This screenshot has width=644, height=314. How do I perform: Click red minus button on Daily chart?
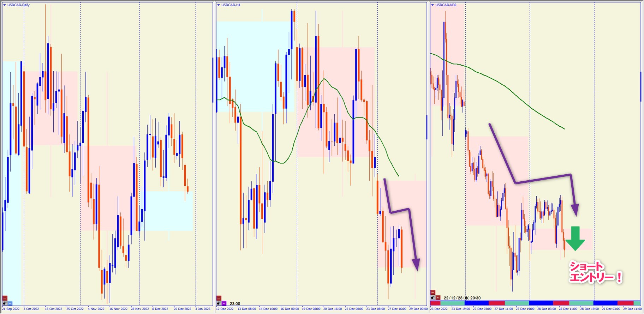pyautogui.click(x=5, y=298)
